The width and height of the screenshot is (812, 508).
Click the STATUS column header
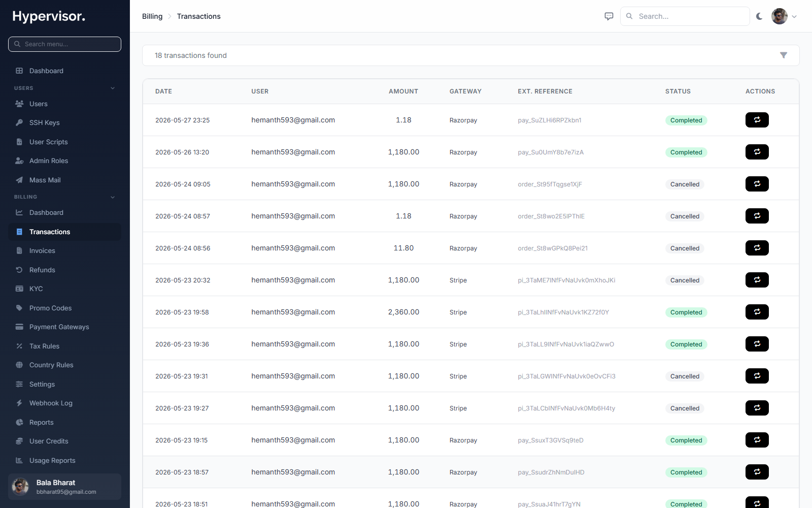tap(678, 91)
